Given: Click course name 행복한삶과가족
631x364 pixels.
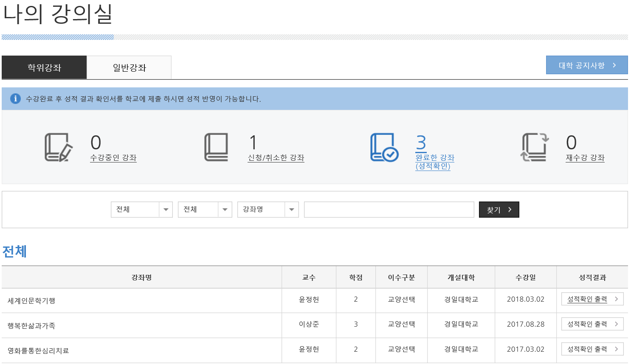Looking at the screenshot, I should 31,326.
